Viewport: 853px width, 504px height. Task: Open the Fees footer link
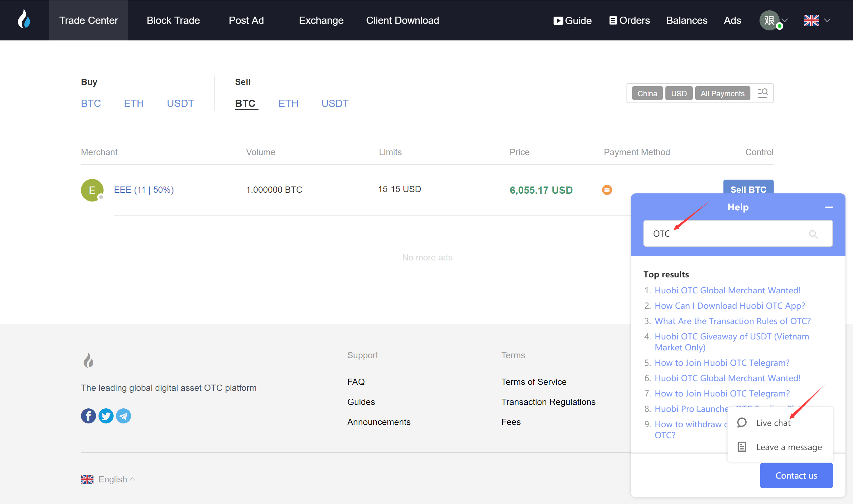511,422
